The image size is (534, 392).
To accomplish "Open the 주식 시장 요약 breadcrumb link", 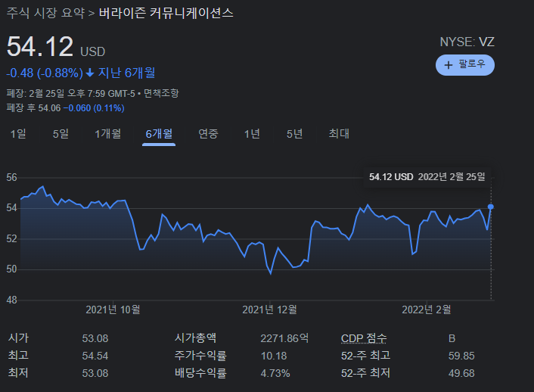I will (x=45, y=13).
